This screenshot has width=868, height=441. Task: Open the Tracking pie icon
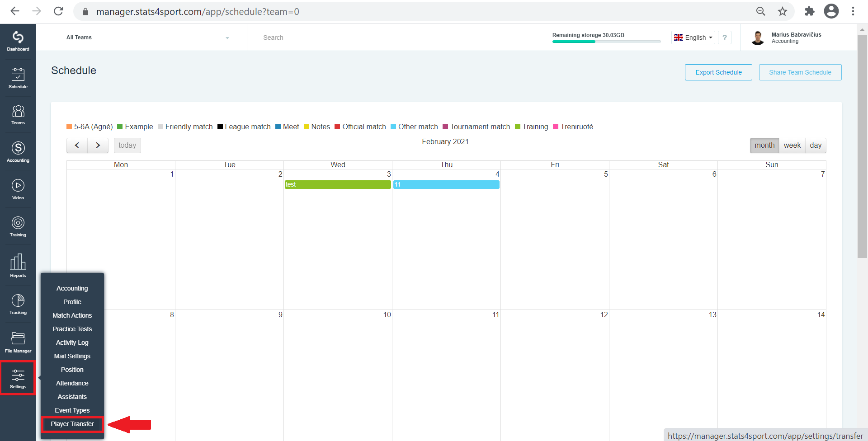18,304
